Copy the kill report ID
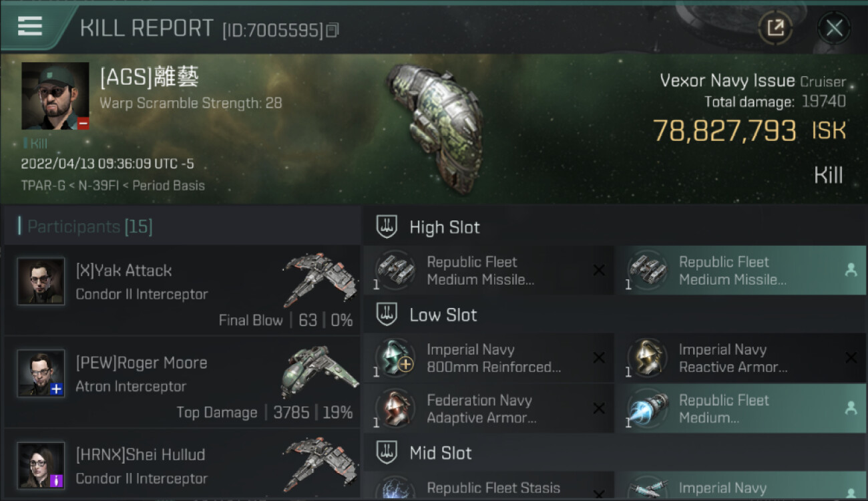868x501 pixels. pyautogui.click(x=333, y=30)
